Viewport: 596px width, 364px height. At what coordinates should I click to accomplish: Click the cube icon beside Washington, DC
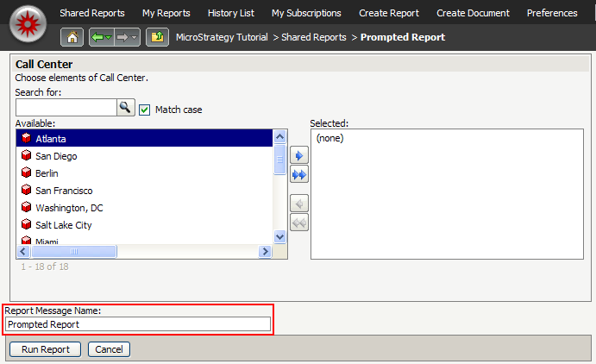[26, 207]
